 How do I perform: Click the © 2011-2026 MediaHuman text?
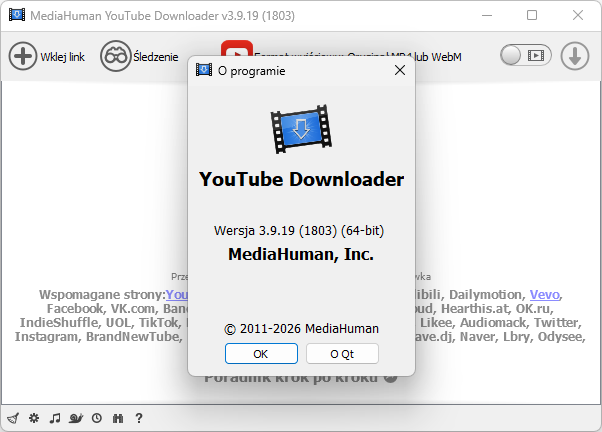tap(301, 329)
